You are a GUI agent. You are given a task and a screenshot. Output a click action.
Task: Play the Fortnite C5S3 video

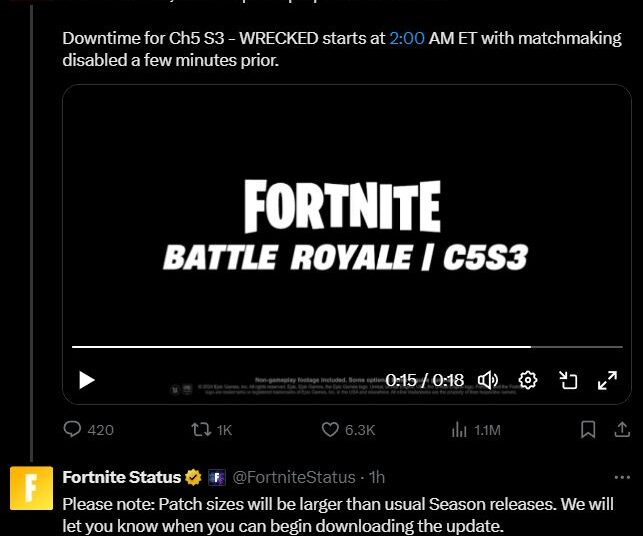(87, 380)
